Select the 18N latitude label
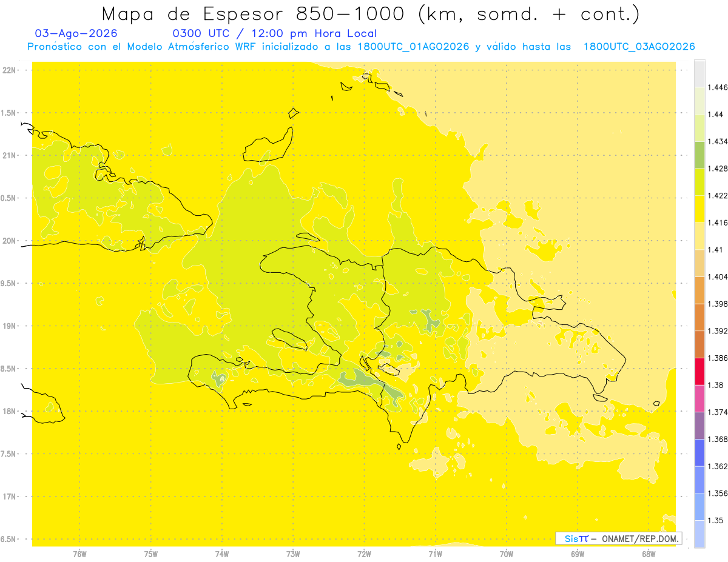 coord(9,412)
